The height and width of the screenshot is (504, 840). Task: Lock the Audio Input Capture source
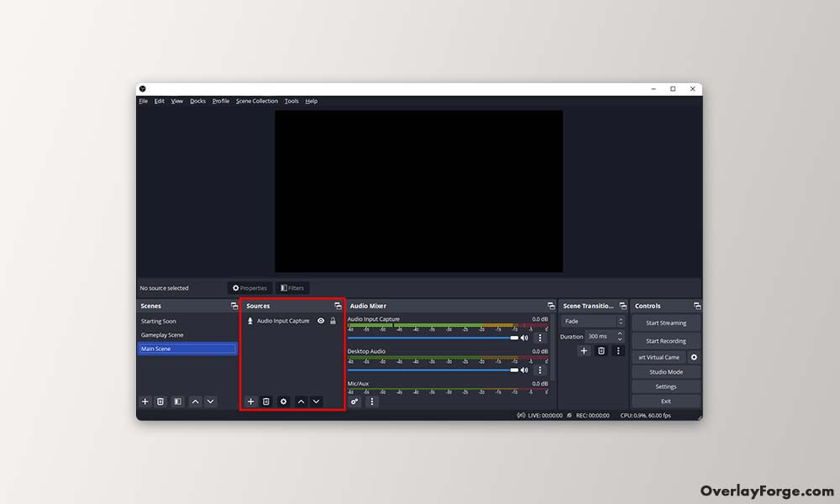pyautogui.click(x=333, y=320)
